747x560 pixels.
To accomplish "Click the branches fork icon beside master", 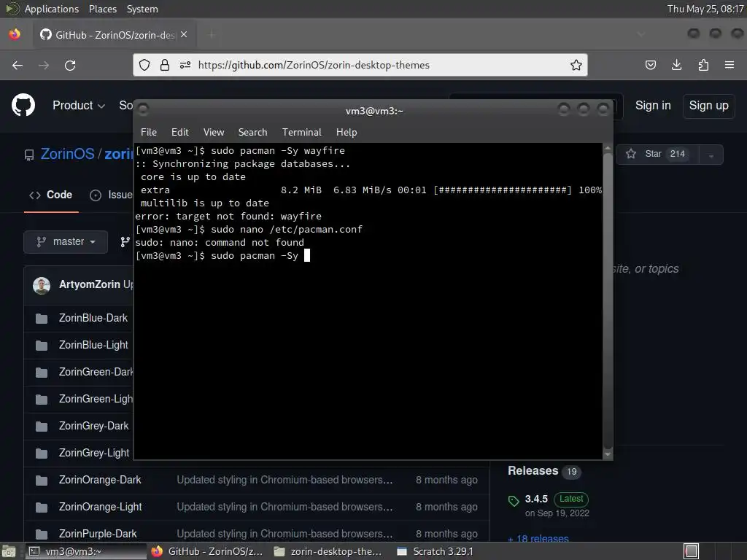I will (x=125, y=242).
